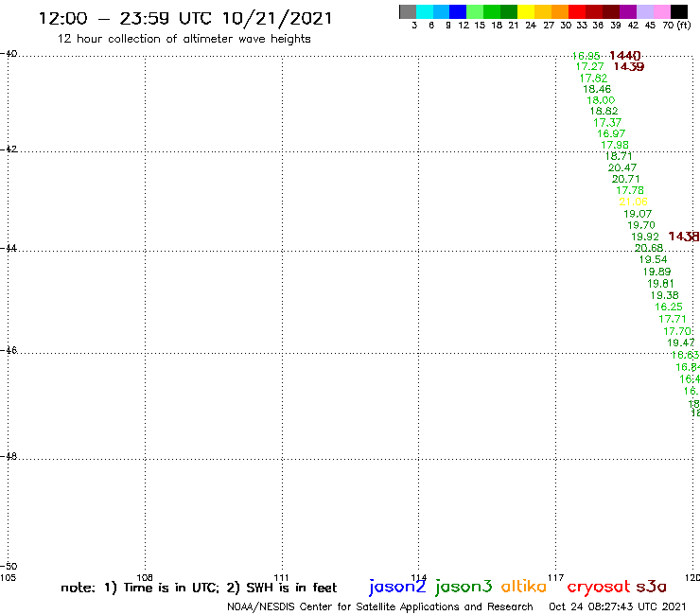Screen dimensions: 700x615
Task: Click the cyan swatch in the color scale
Action: (x=425, y=11)
